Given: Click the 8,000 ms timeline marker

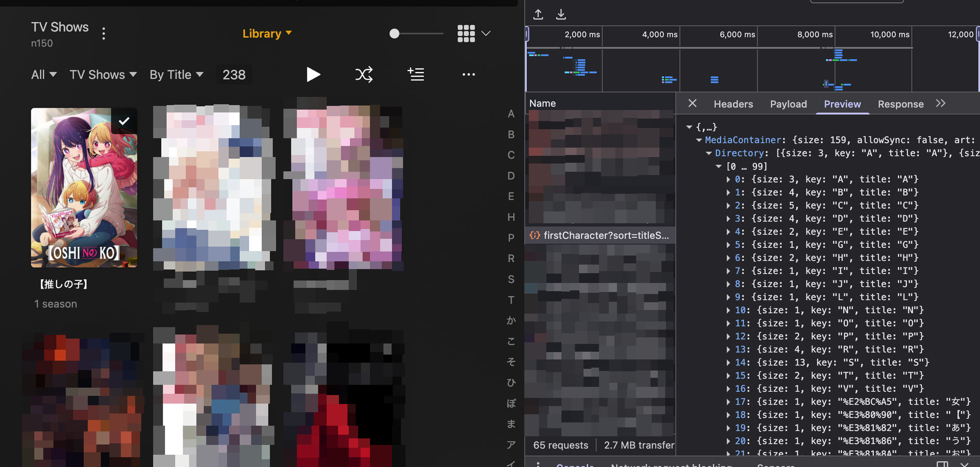Looking at the screenshot, I should pos(815,34).
